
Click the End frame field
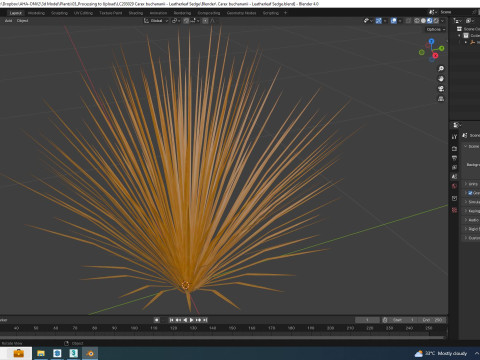[432, 320]
